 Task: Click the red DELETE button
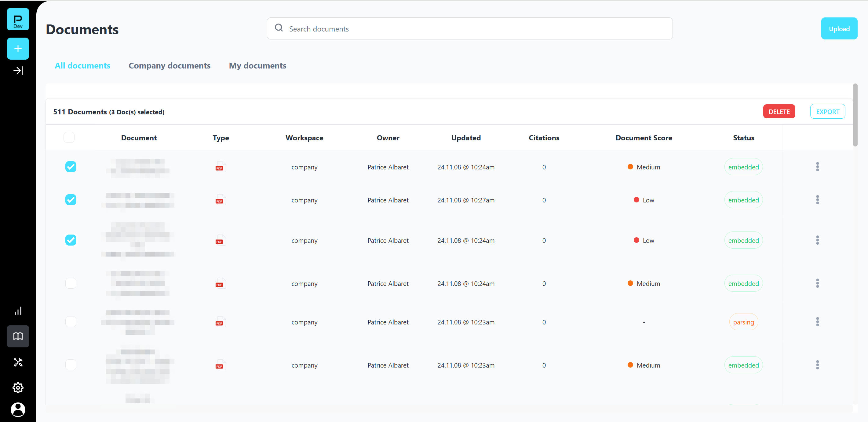coord(779,112)
